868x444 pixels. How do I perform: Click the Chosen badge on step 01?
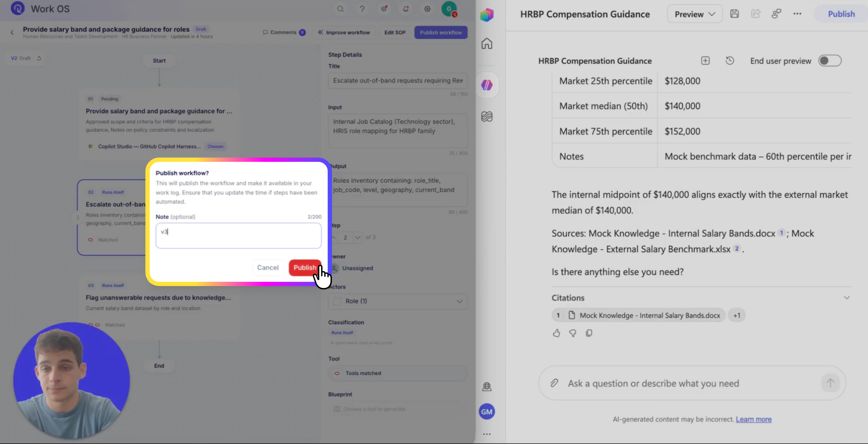[x=215, y=146]
